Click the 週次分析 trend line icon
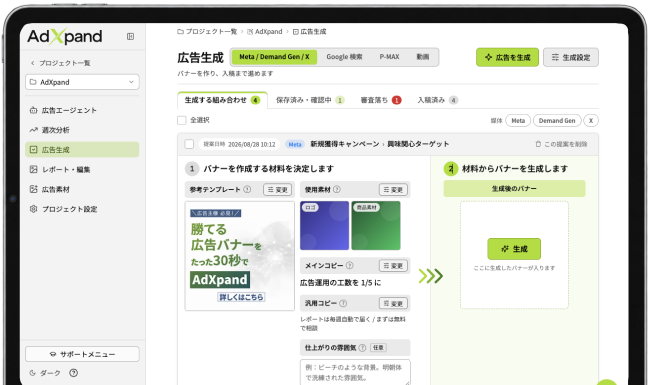 (x=34, y=130)
